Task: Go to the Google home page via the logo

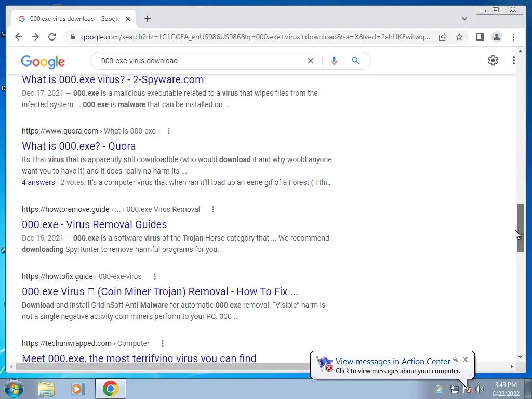Action: click(43, 61)
